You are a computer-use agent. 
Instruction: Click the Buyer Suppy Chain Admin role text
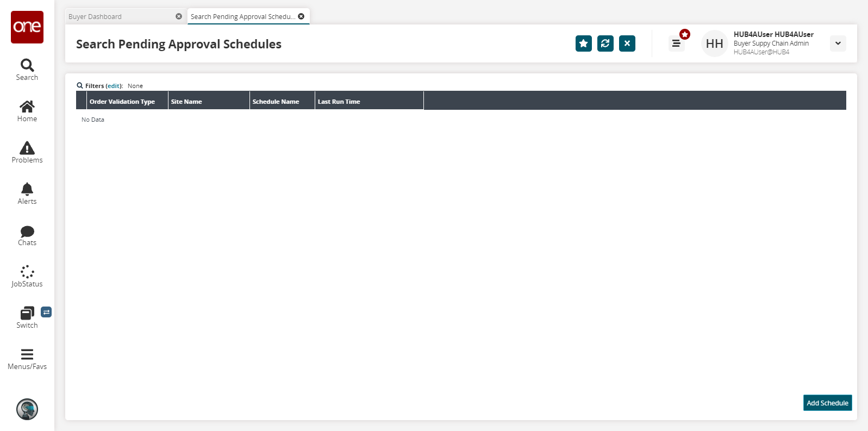[x=771, y=43]
